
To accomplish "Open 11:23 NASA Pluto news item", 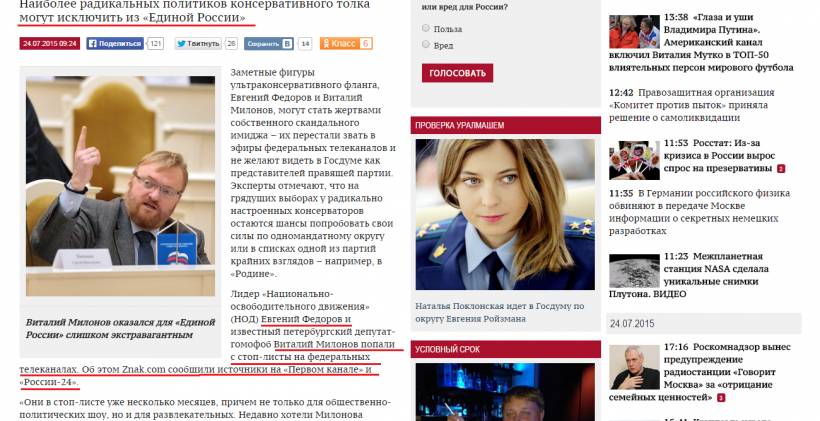I will click(689, 275).
